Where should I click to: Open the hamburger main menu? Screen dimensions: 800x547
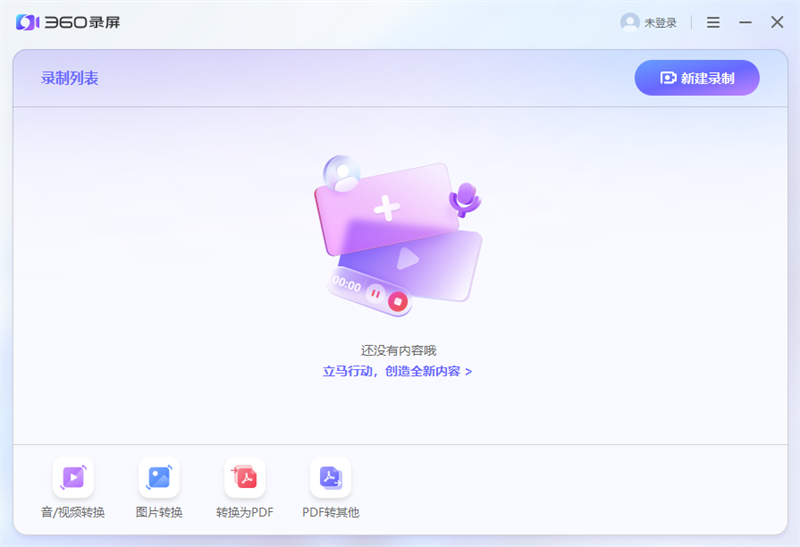click(713, 22)
